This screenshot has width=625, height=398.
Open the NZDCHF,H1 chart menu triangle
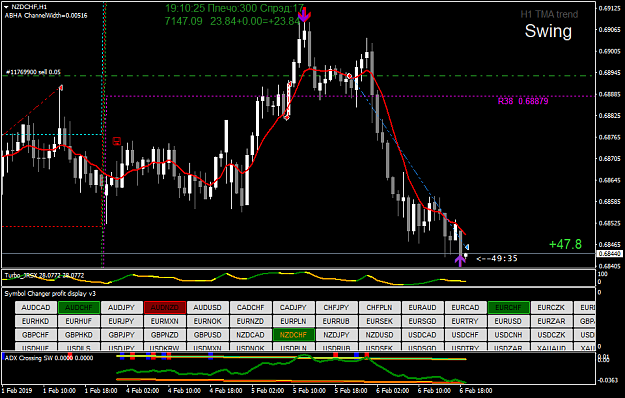pos(6,7)
